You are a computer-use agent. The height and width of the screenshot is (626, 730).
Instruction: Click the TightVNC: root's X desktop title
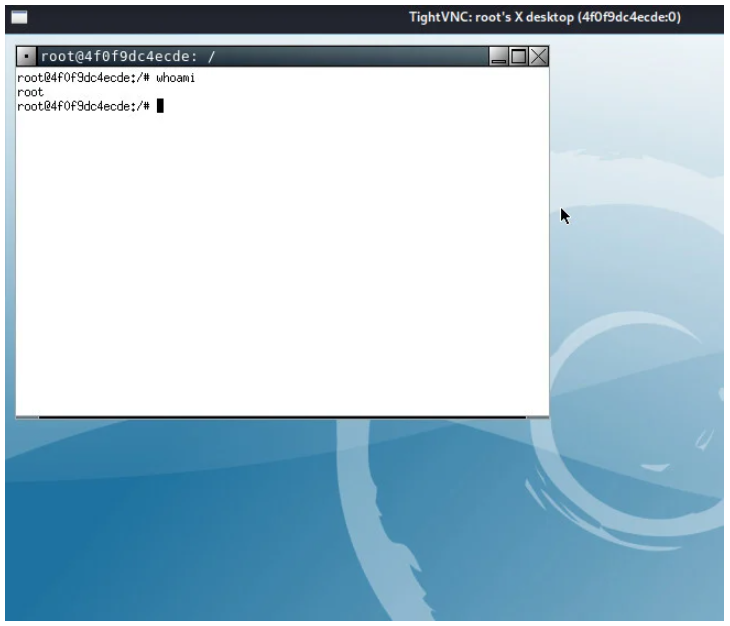point(545,17)
